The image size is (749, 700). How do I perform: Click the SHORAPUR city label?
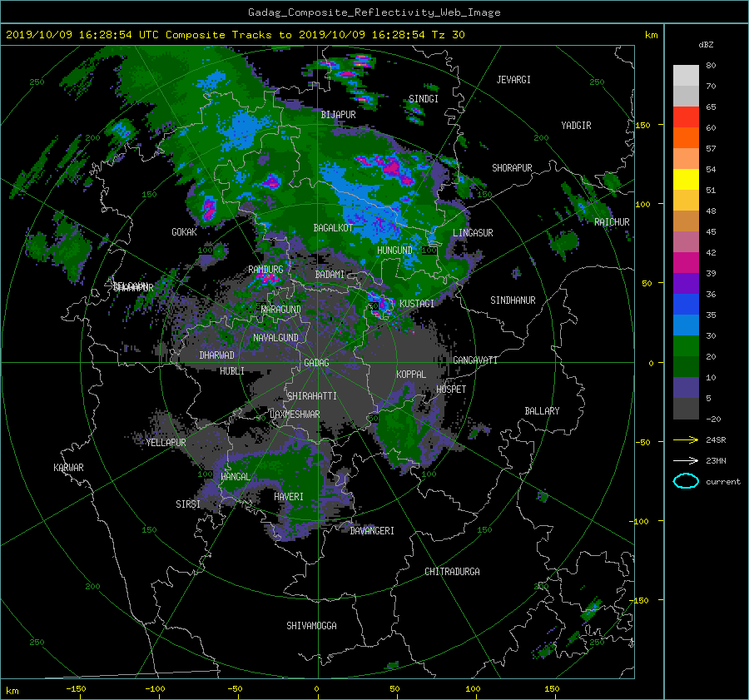(512, 168)
